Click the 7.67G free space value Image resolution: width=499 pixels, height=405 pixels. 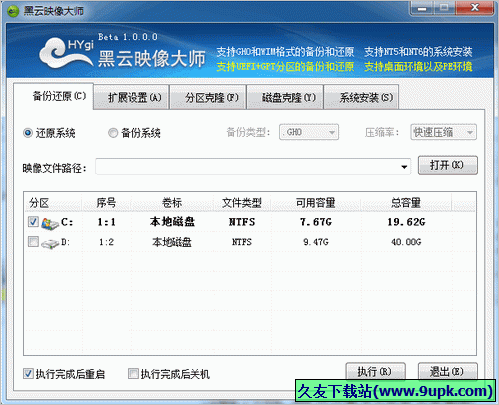(316, 222)
